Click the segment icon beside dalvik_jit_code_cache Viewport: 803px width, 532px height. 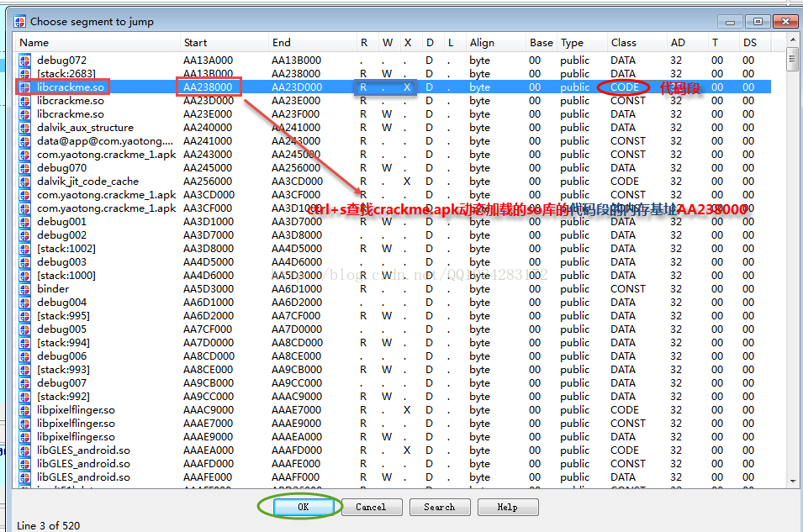click(24, 182)
